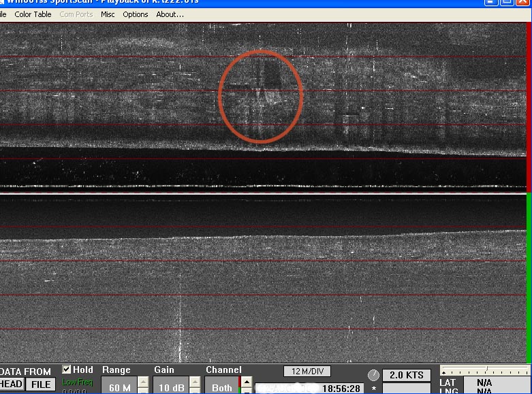Screen dimensions: 532x394
Task: Open the Color Table menu
Action: [33, 14]
